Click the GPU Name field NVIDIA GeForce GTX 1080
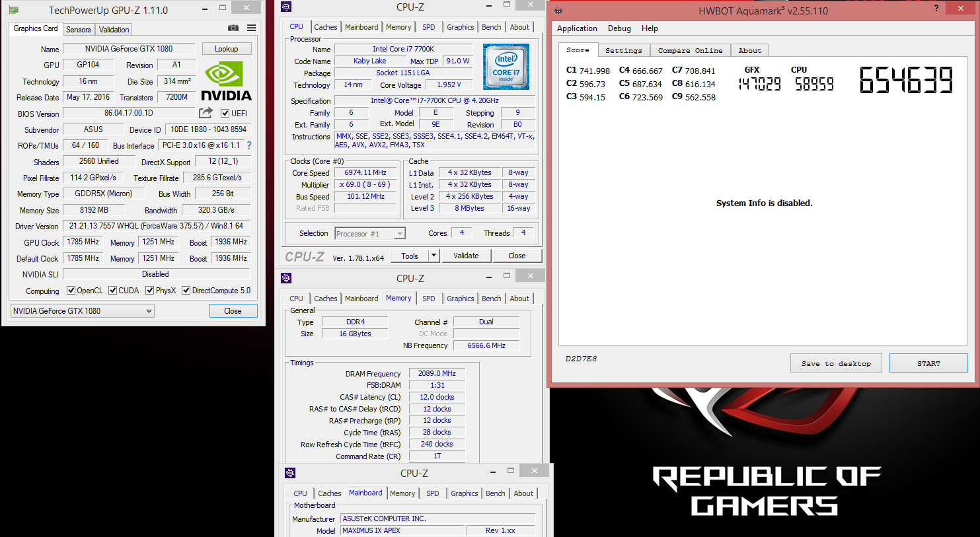Screen dimensions: 980x537 pyautogui.click(x=129, y=49)
